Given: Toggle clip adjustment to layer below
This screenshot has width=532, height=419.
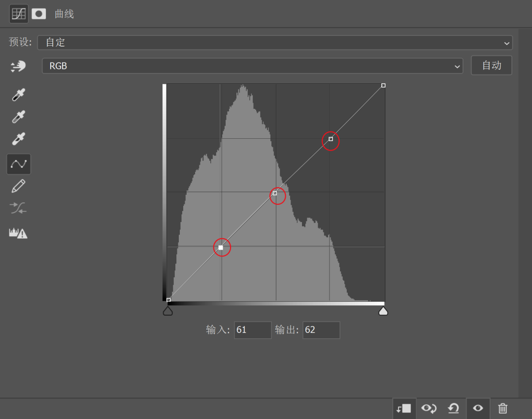Looking at the screenshot, I should tap(404, 408).
